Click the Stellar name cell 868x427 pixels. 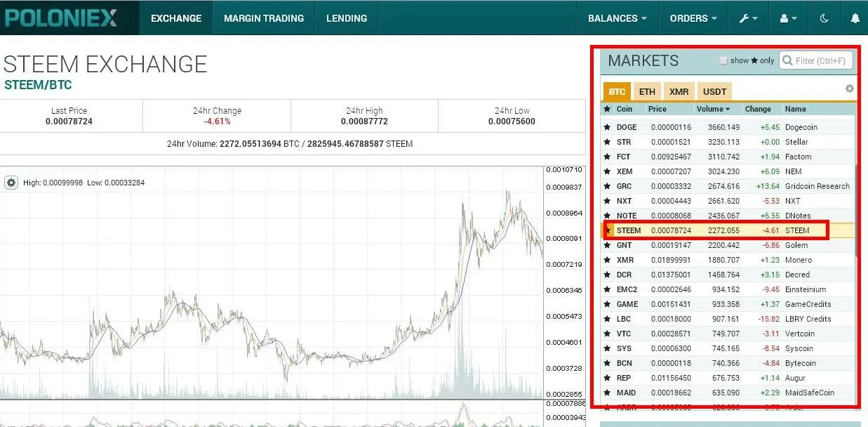coord(796,142)
